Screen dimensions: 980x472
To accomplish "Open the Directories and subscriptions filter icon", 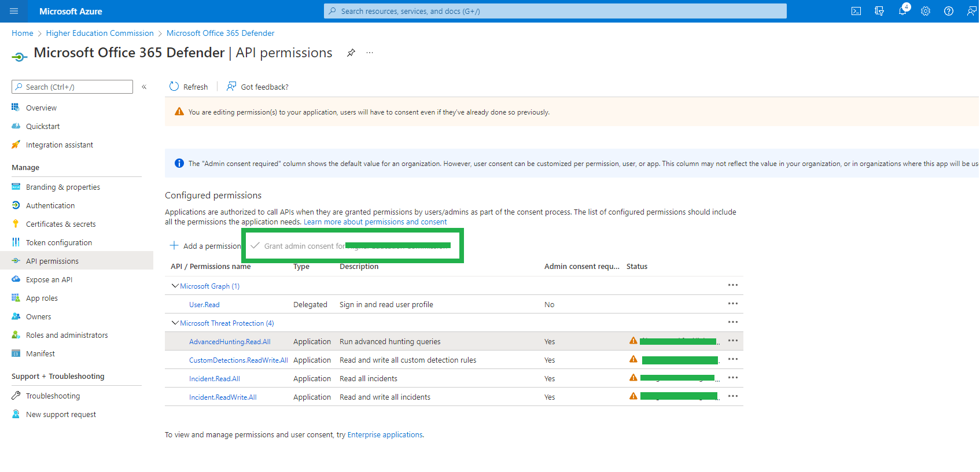I will click(879, 11).
